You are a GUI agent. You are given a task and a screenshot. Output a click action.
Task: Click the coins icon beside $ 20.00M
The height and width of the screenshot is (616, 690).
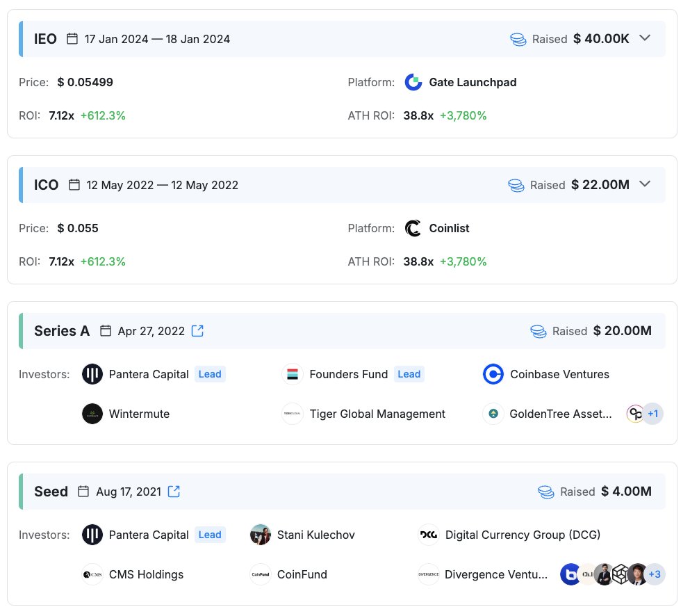[x=539, y=331]
